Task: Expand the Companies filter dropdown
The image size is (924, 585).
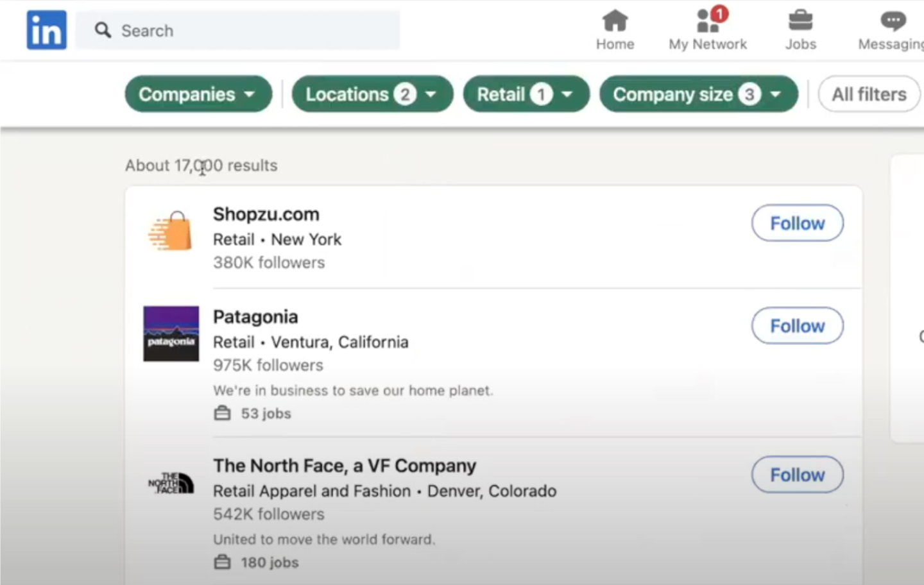Action: [198, 94]
